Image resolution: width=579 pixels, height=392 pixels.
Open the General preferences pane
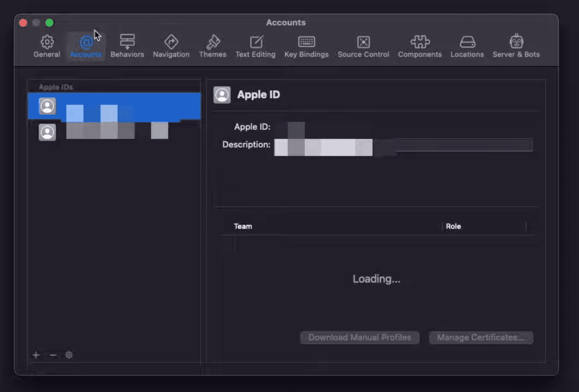click(x=46, y=45)
